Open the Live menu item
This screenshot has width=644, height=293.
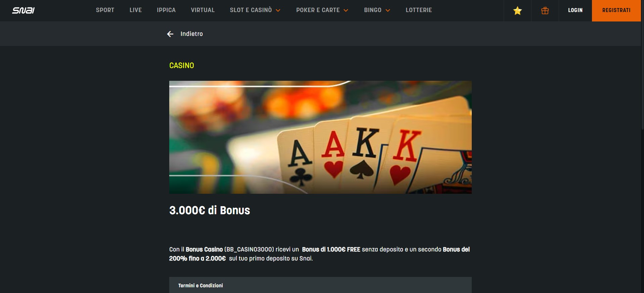point(136,10)
